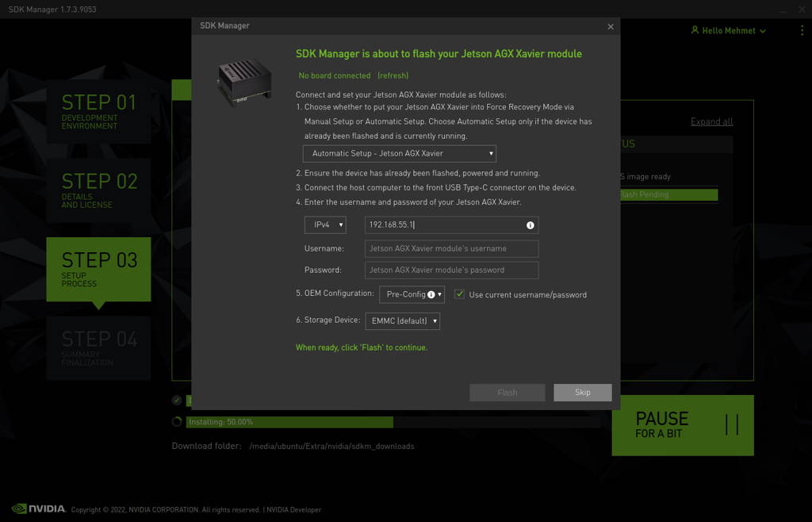
Task: Close the SDK Manager flash dialog
Action: (x=611, y=26)
